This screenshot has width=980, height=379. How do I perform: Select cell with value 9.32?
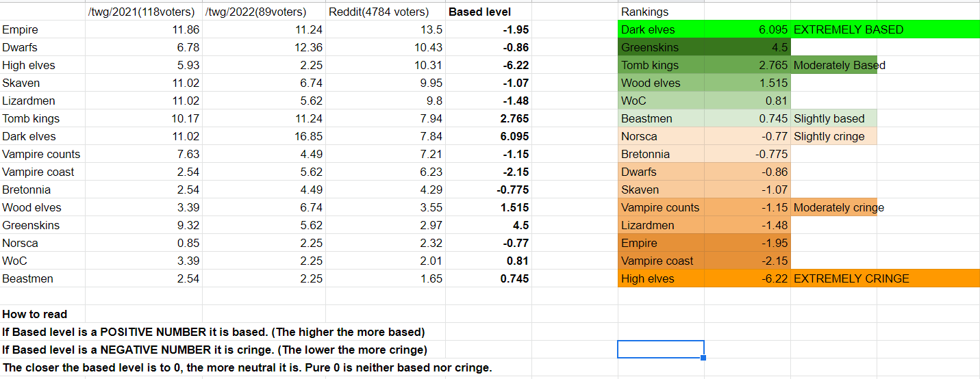coord(144,226)
